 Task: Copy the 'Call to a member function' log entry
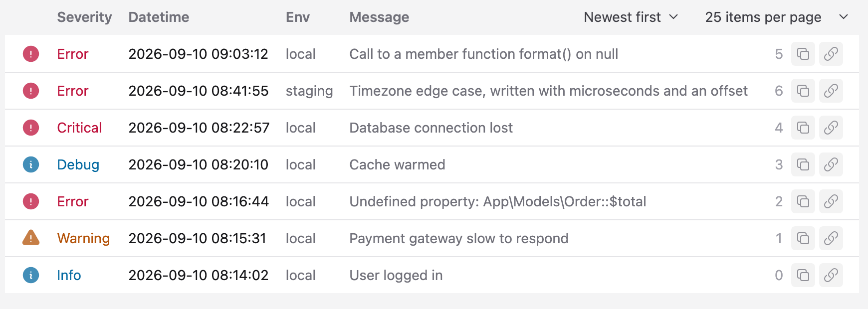pos(803,54)
